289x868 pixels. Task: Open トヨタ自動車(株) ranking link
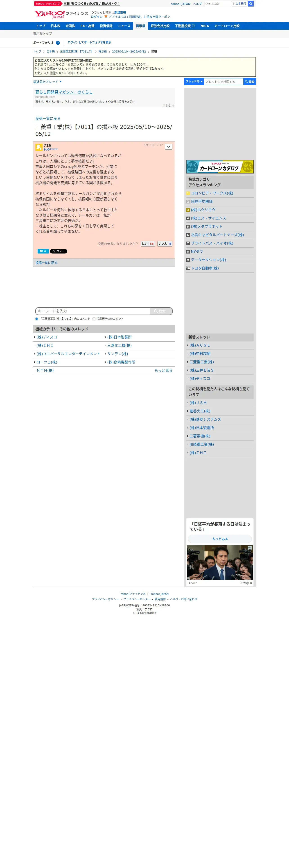[x=205, y=268]
